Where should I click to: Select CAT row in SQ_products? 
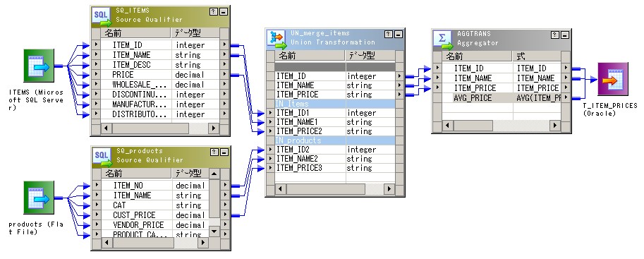coord(155,205)
